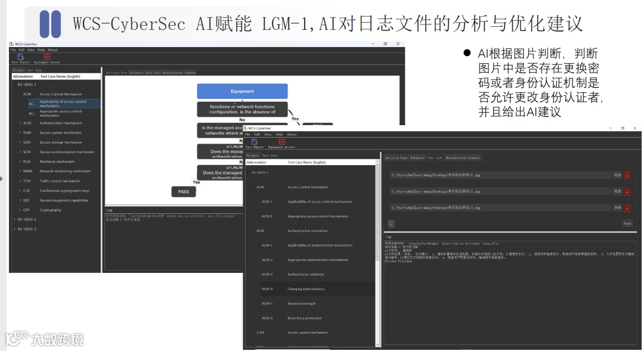The image size is (644, 351).
Task: Click 'Abbreviation' header in front window
Action: [256, 162]
